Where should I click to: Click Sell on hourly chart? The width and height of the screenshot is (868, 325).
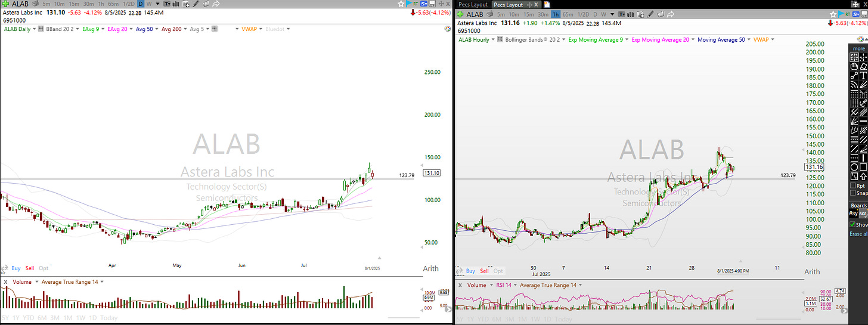pos(484,271)
